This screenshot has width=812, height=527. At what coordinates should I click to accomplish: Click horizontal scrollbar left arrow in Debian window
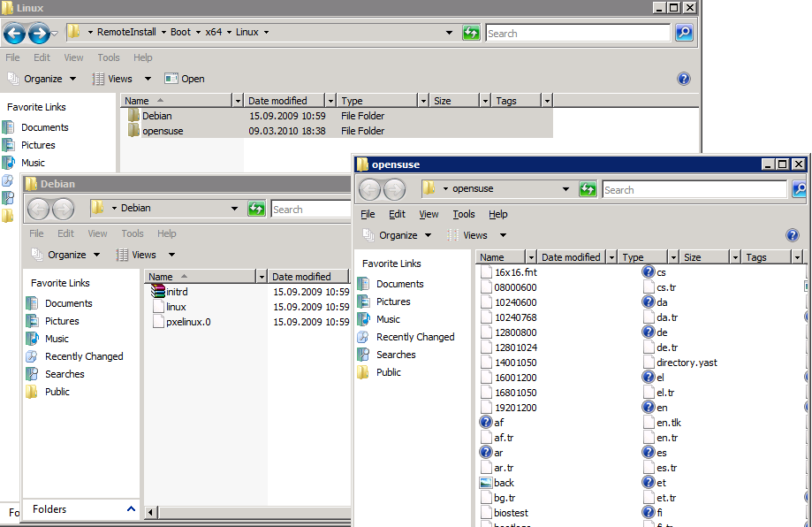[x=151, y=513]
